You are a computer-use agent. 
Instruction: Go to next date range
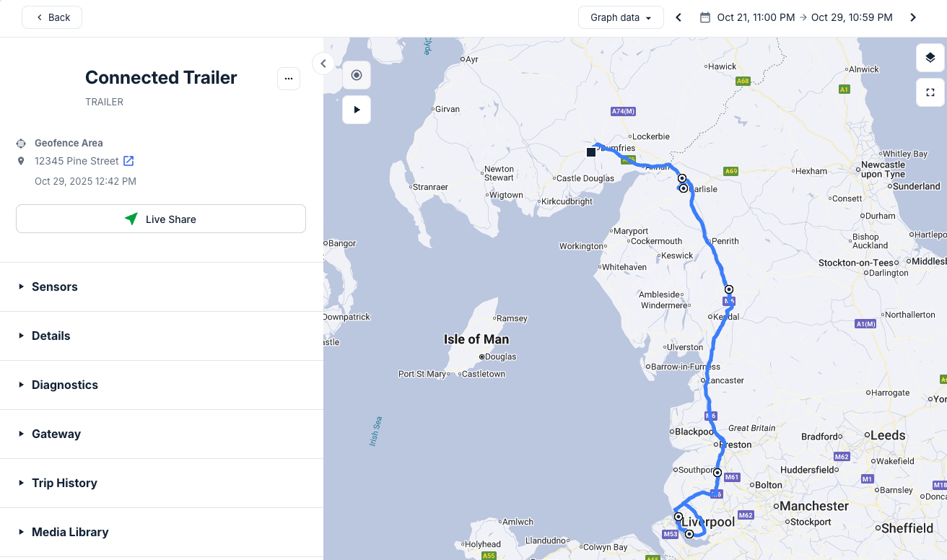click(913, 17)
